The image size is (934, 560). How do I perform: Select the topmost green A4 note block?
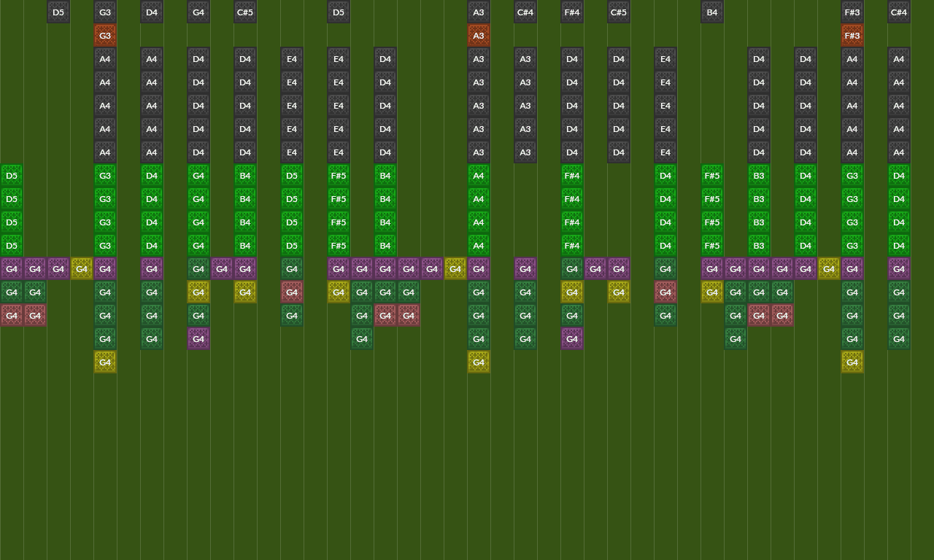479,175
